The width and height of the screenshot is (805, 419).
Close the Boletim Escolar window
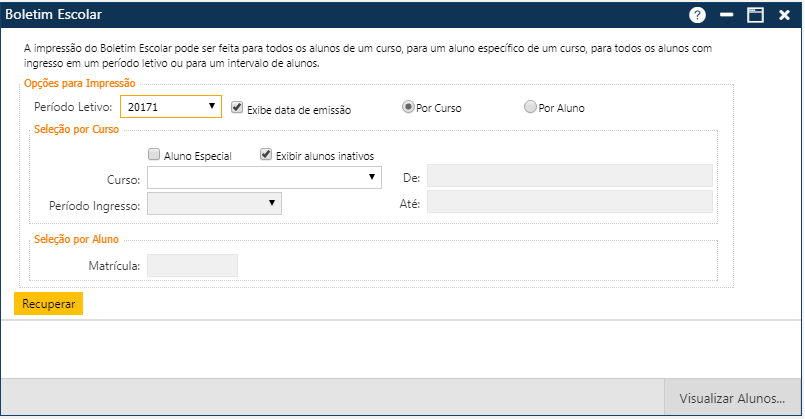coord(784,15)
